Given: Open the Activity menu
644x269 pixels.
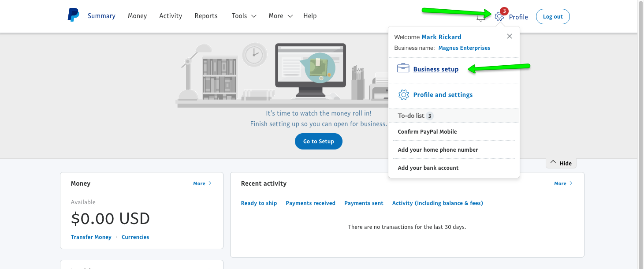Looking at the screenshot, I should tap(171, 15).
